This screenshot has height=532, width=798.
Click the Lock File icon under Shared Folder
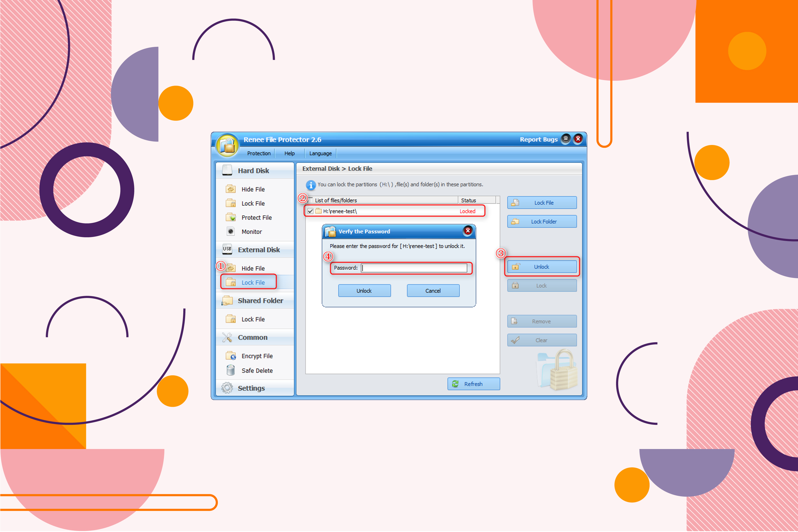coord(231,319)
